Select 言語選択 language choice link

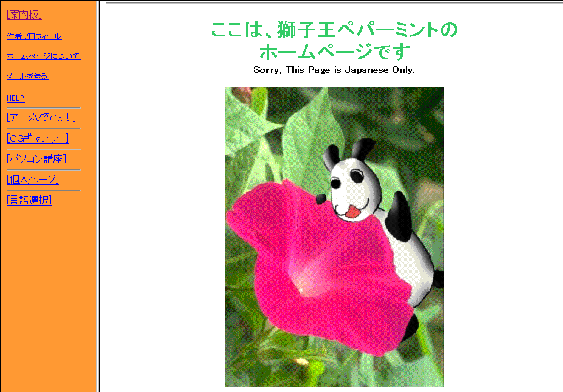29,200
